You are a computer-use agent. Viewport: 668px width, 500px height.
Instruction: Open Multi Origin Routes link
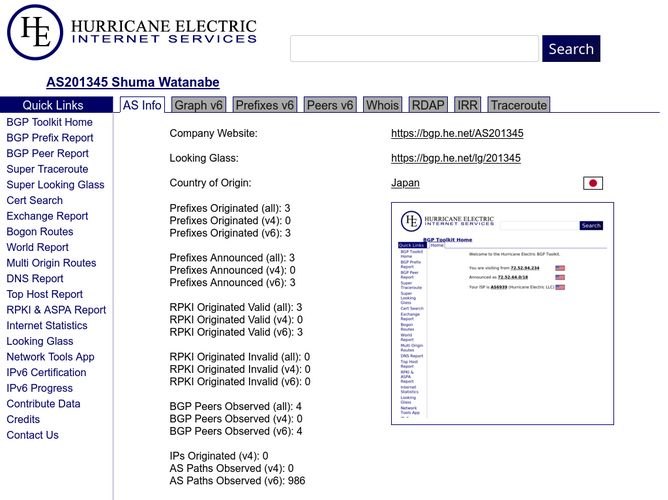tap(51, 263)
